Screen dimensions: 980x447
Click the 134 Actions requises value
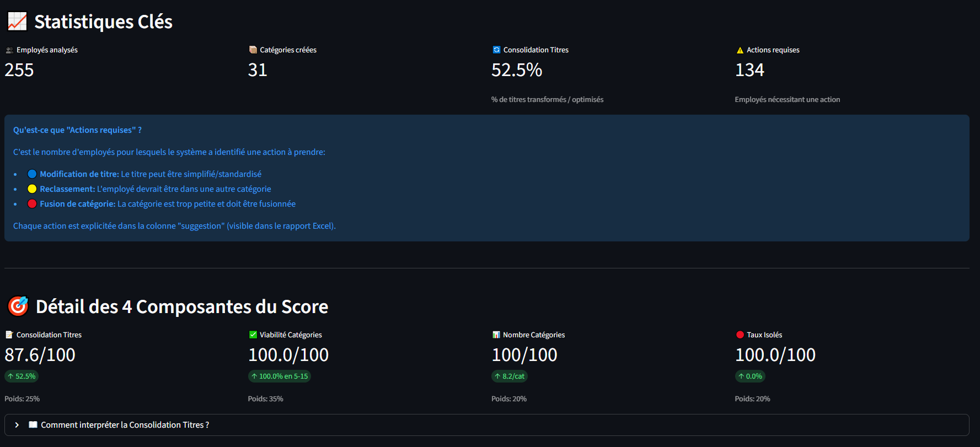point(749,70)
